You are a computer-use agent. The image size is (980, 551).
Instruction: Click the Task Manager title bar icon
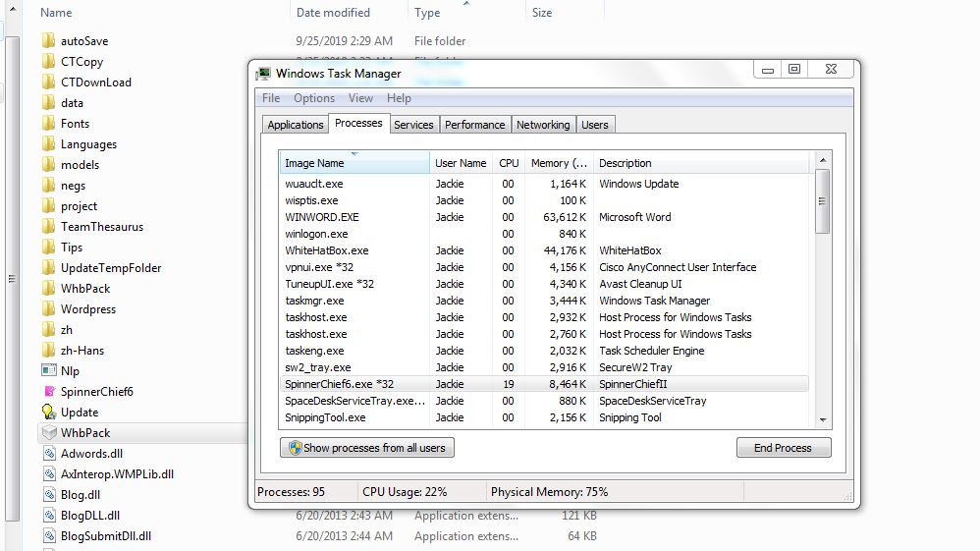click(263, 74)
